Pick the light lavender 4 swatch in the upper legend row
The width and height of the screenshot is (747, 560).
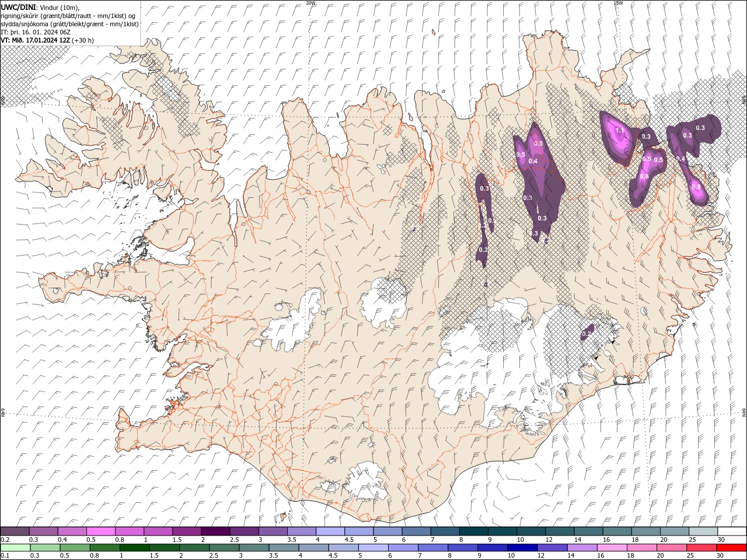tap(330, 531)
